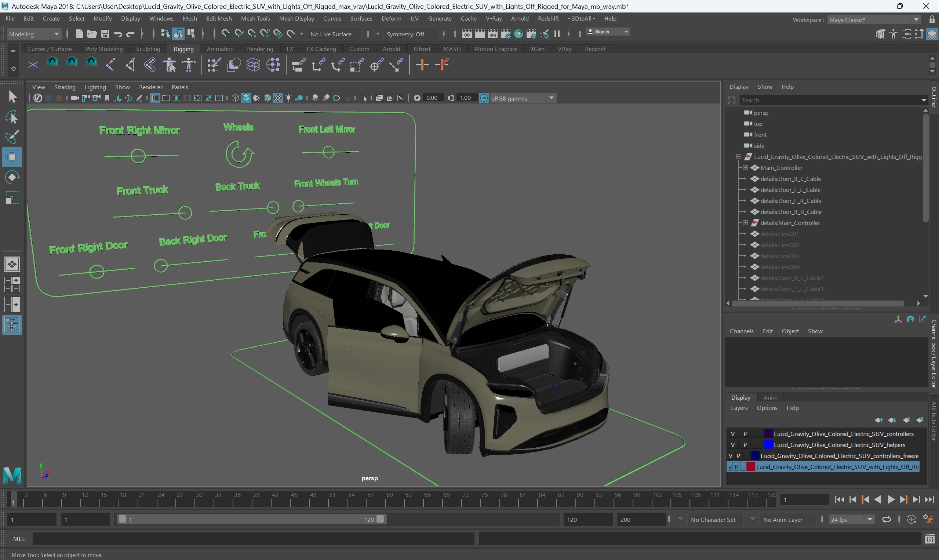Click the Hypershade sphere icon
The width and height of the screenshot is (939, 560).
(519, 34)
